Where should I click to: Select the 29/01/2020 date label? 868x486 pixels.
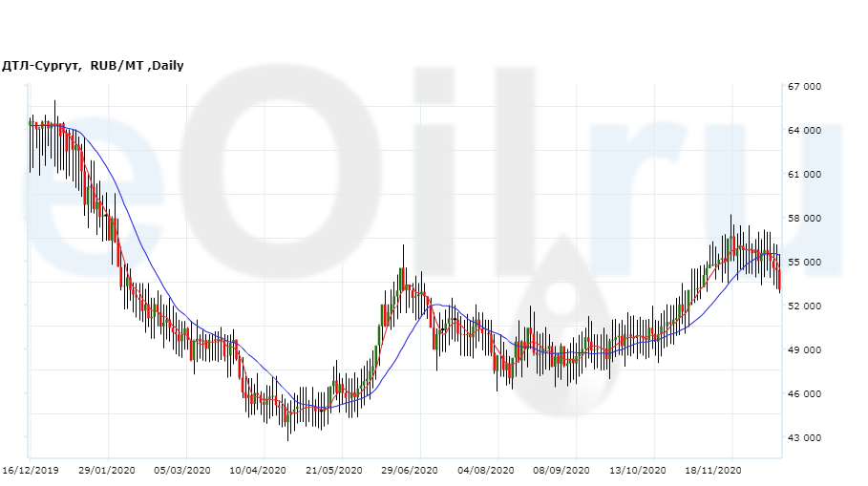pos(107,470)
